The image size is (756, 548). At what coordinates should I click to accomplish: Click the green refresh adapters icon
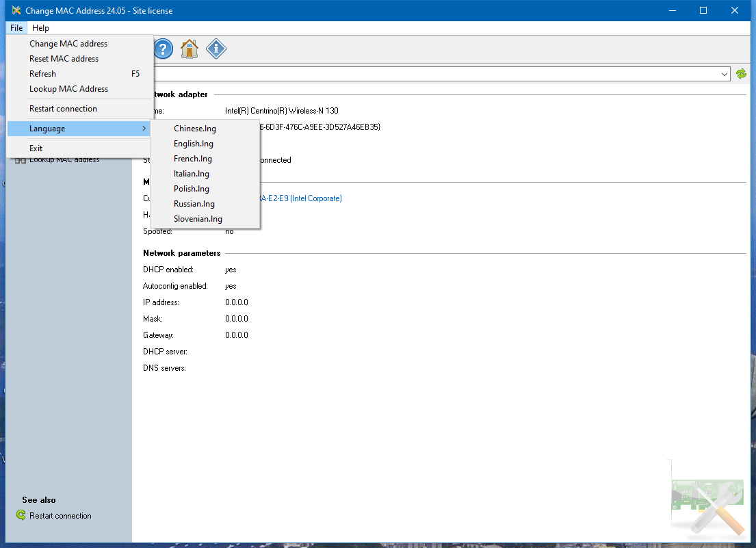click(741, 74)
